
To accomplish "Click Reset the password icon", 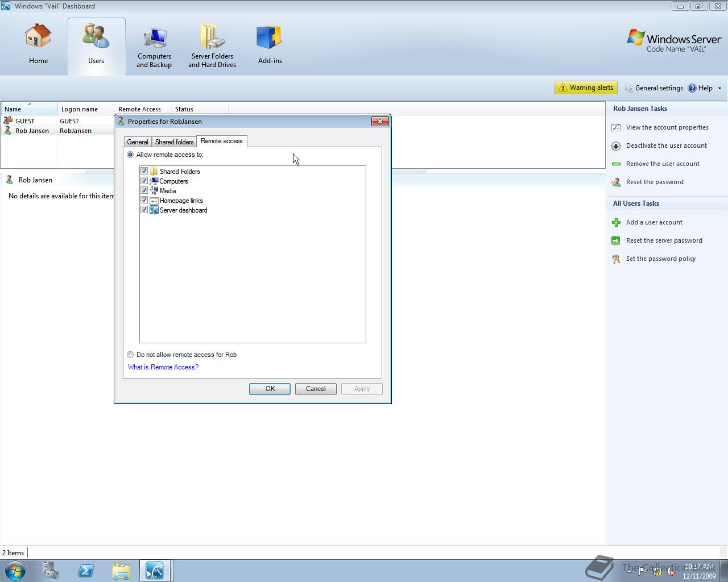I will pyautogui.click(x=616, y=182).
